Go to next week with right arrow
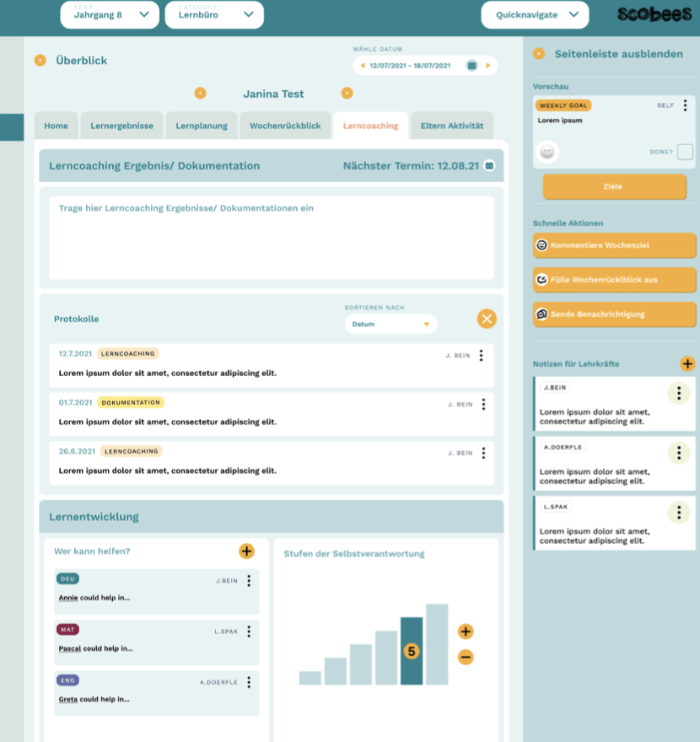The width and height of the screenshot is (700, 742). (x=487, y=66)
